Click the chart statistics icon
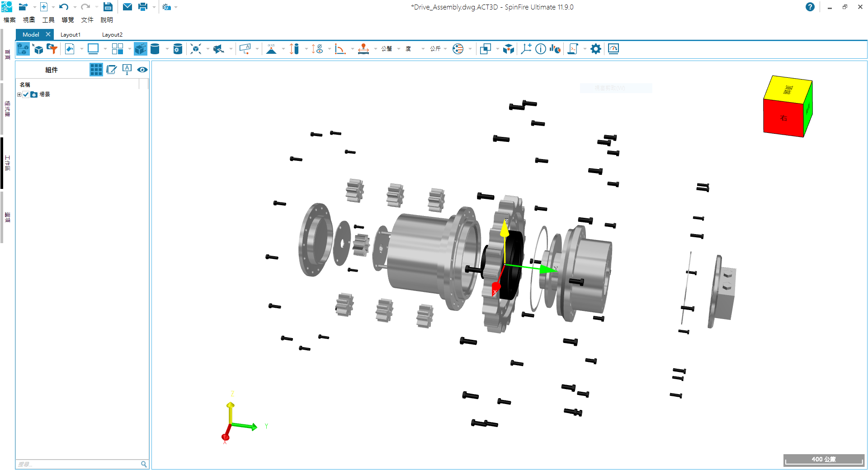868x470 pixels. tap(555, 49)
